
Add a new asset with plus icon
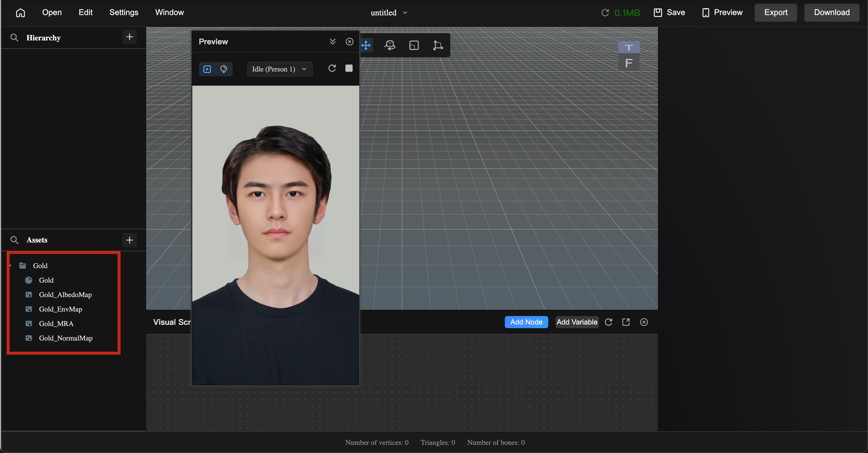point(129,240)
